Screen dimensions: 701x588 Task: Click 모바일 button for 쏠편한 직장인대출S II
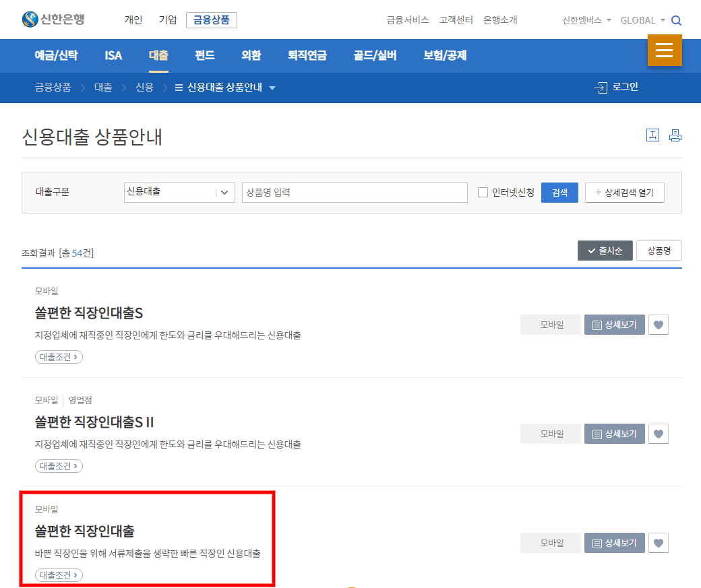[551, 434]
